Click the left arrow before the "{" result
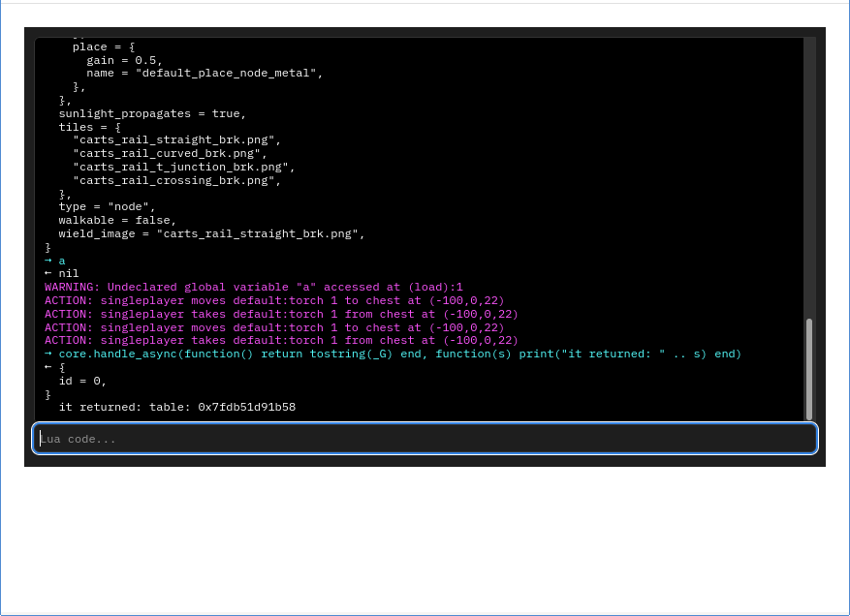This screenshot has height=616, width=850. pyautogui.click(x=48, y=368)
